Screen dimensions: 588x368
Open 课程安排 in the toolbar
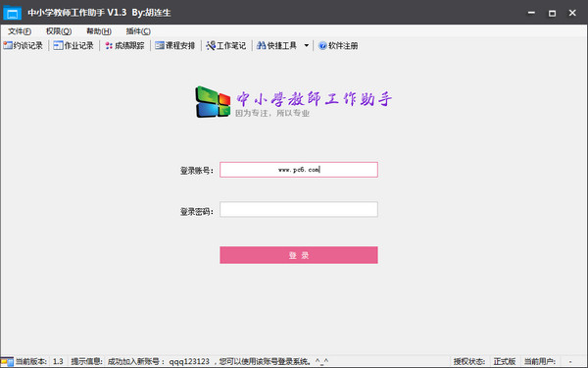coord(175,46)
